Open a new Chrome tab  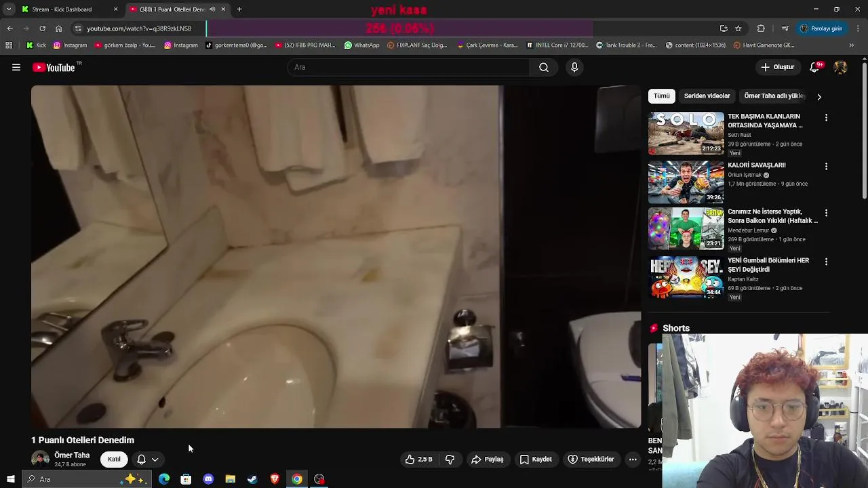(239, 9)
